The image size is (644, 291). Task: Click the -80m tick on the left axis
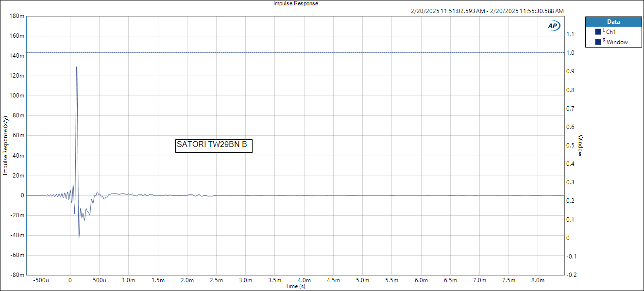[x=17, y=275]
